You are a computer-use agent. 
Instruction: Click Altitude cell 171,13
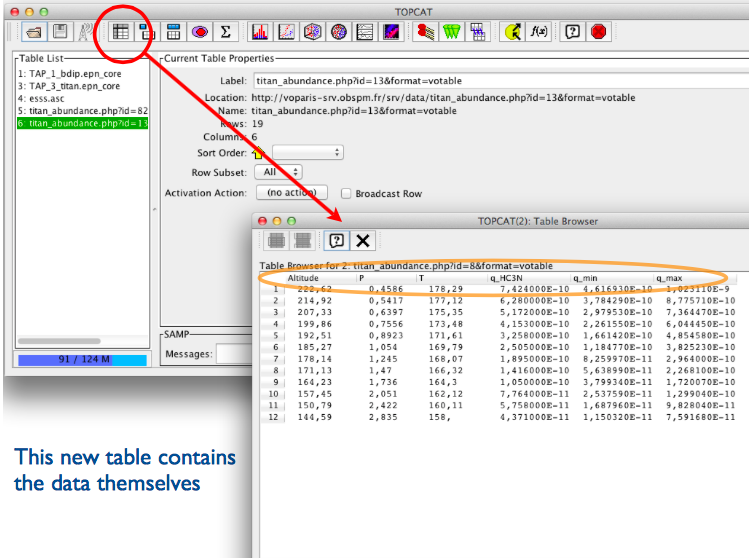pos(315,371)
